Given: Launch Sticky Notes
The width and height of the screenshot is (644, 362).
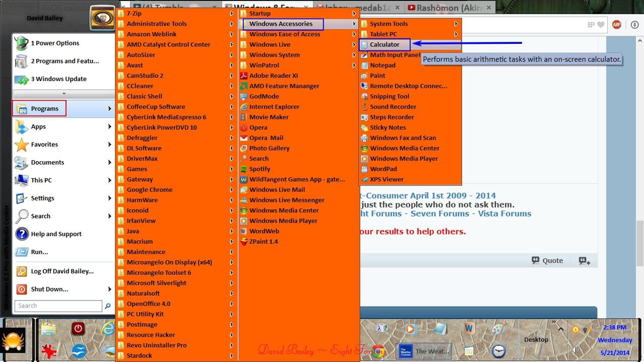Looking at the screenshot, I should tap(388, 127).
